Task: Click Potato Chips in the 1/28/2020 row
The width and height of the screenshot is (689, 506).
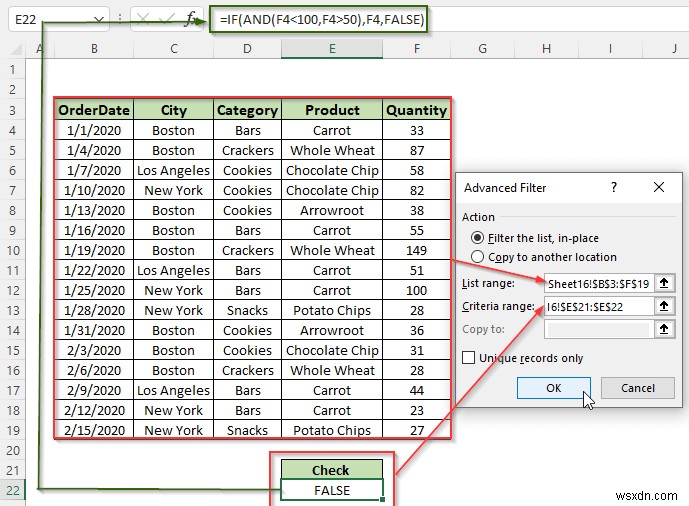Action: click(332, 310)
